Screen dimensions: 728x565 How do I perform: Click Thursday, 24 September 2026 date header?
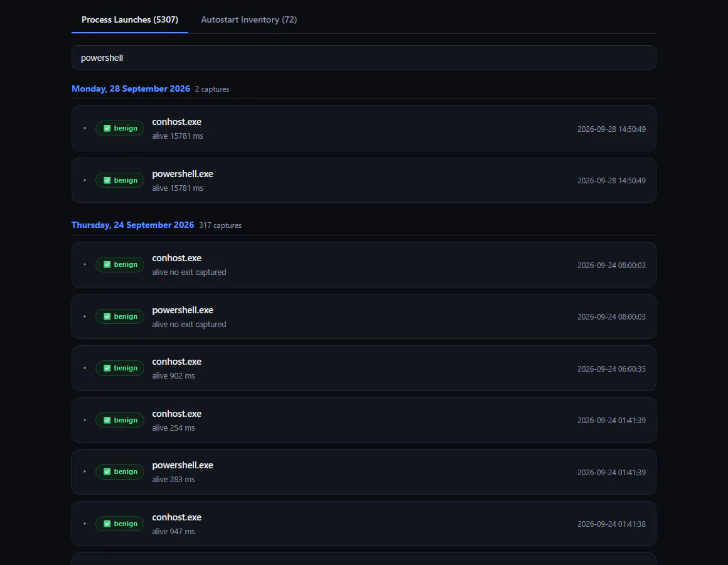[133, 225]
